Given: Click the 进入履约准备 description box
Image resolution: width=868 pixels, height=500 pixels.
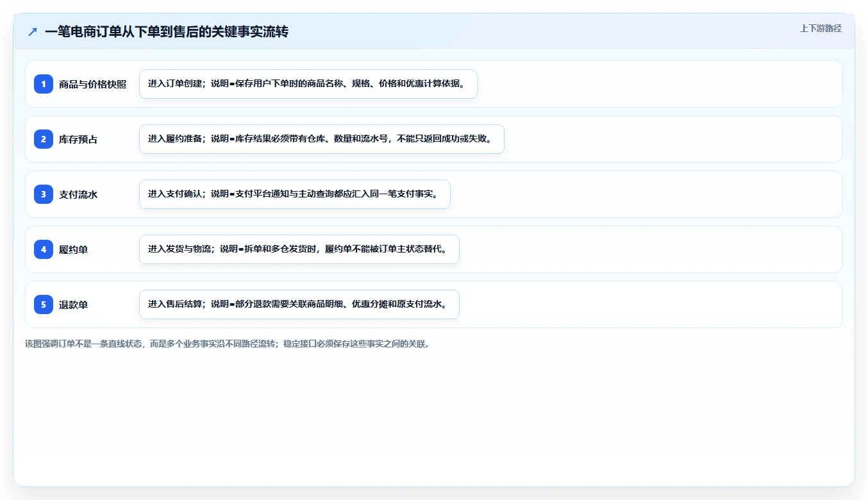Looking at the screenshot, I should click(322, 139).
